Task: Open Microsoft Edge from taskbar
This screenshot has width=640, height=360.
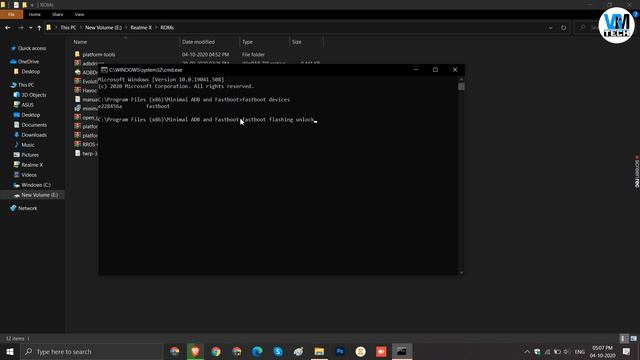Action: click(257, 351)
